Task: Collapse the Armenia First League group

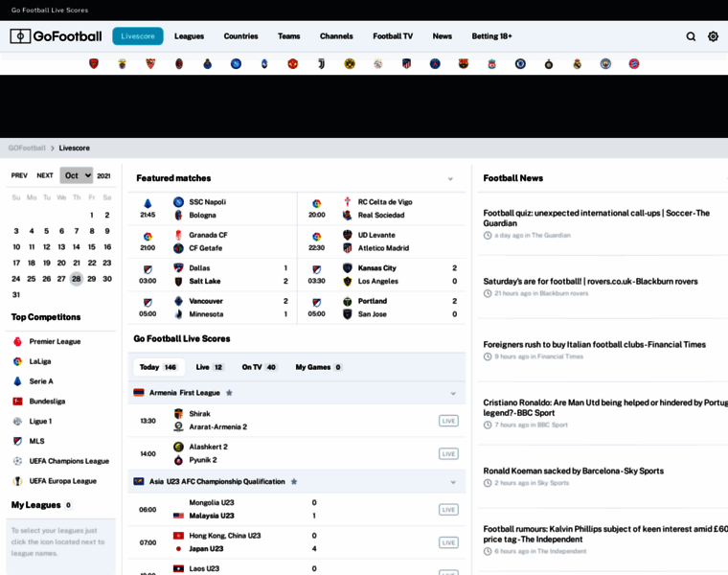Action: (x=453, y=394)
